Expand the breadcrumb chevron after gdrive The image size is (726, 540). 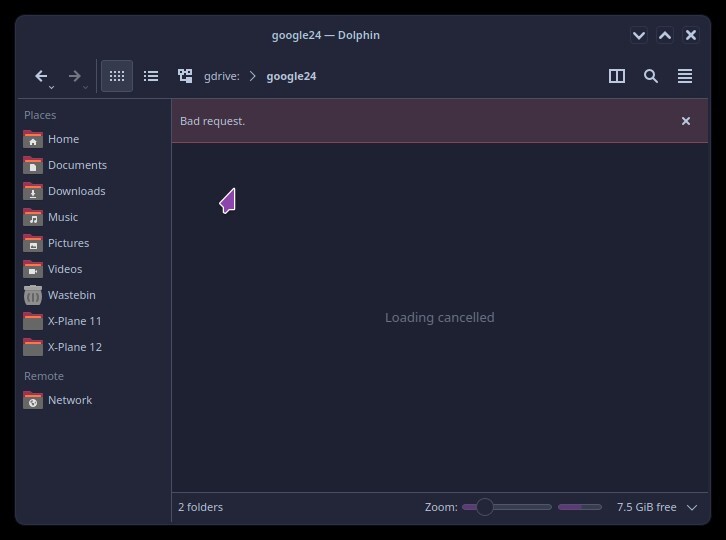coord(253,76)
